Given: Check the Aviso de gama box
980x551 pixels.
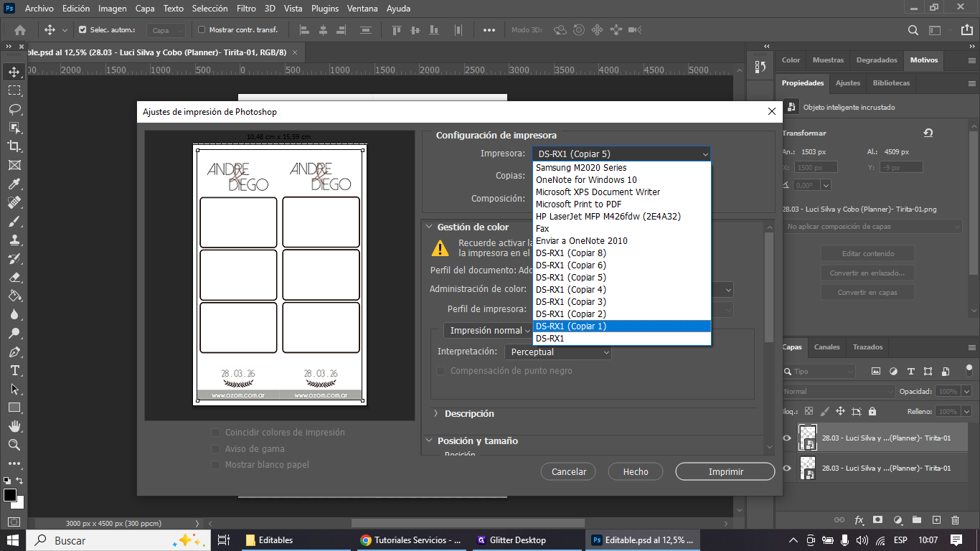Looking at the screenshot, I should [x=215, y=449].
